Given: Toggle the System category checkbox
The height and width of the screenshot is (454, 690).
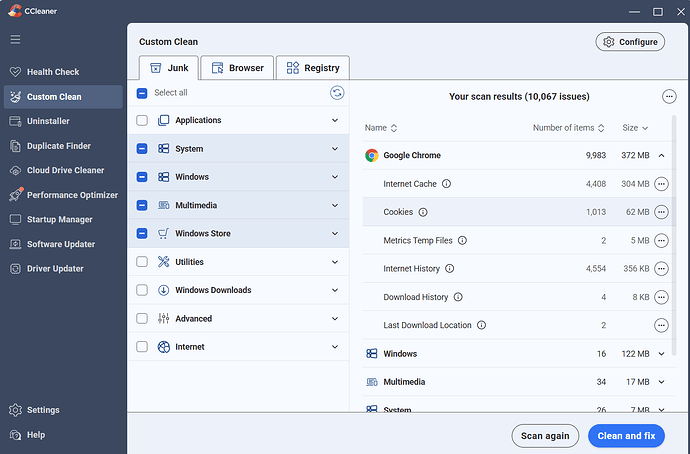Looking at the screenshot, I should (x=142, y=149).
